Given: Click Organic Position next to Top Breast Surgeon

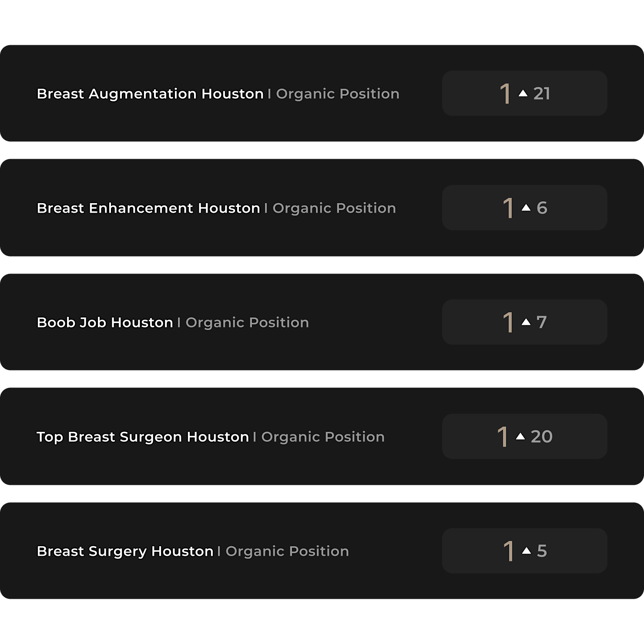Looking at the screenshot, I should click(x=323, y=437).
